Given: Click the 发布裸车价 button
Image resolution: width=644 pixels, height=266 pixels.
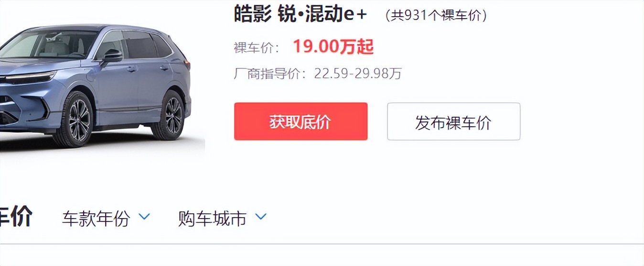Looking at the screenshot, I should tap(453, 122).
